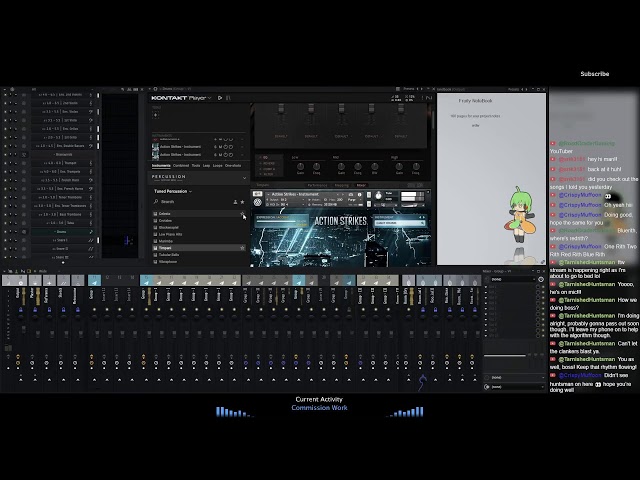Viewport: 640px width, 480px height.
Task: Open Presets menu in Fruity NoteBook title bar
Action: pos(513,89)
